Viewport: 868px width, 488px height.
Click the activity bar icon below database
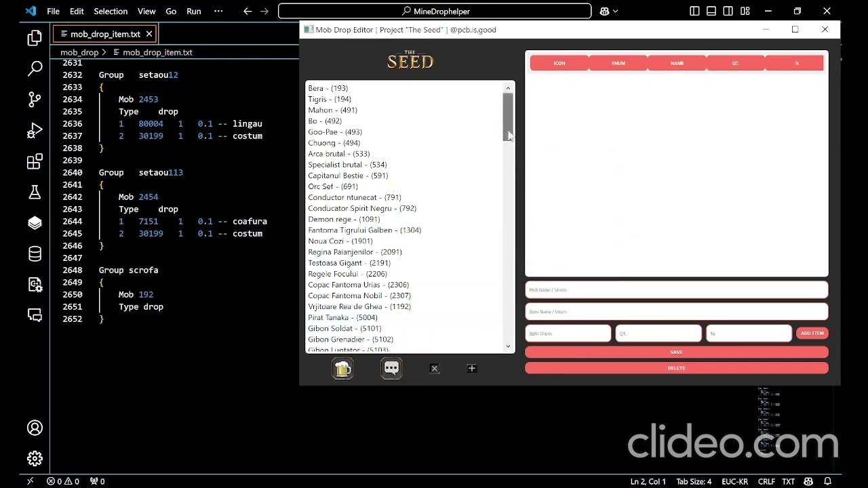[x=35, y=285]
